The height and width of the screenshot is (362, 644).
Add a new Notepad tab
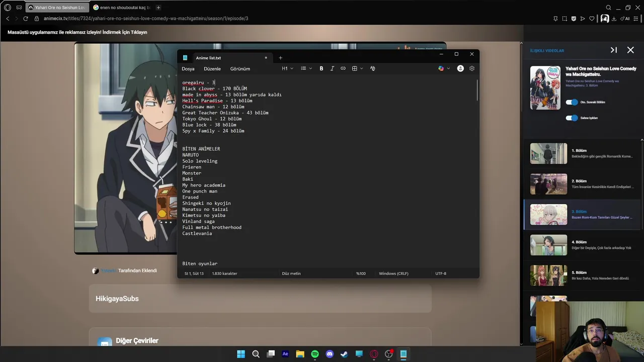click(280, 58)
